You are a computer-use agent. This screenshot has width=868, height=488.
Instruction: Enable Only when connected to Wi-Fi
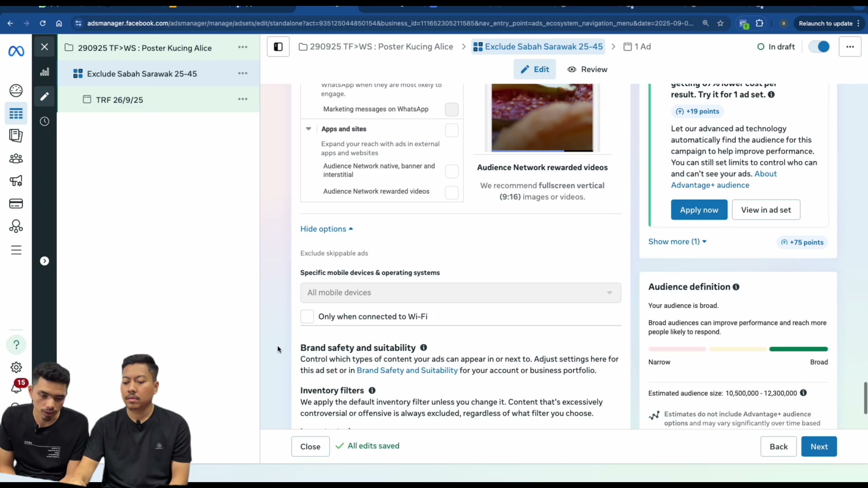coord(307,317)
